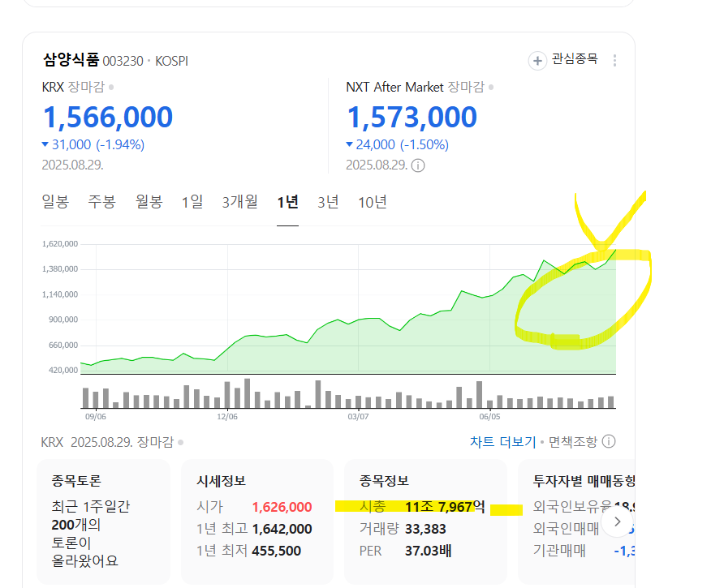Click the 06/05 date on chart axis
This screenshot has height=588, width=724.
click(x=489, y=416)
